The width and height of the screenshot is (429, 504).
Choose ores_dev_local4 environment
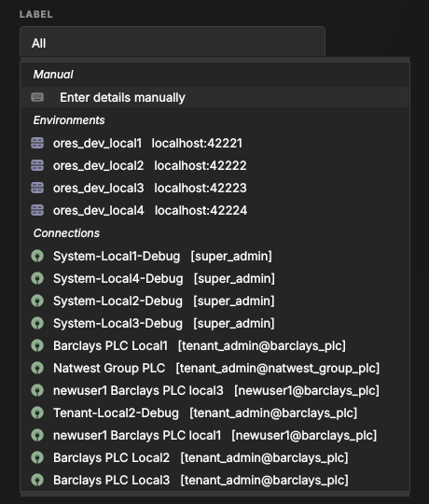pos(215,211)
